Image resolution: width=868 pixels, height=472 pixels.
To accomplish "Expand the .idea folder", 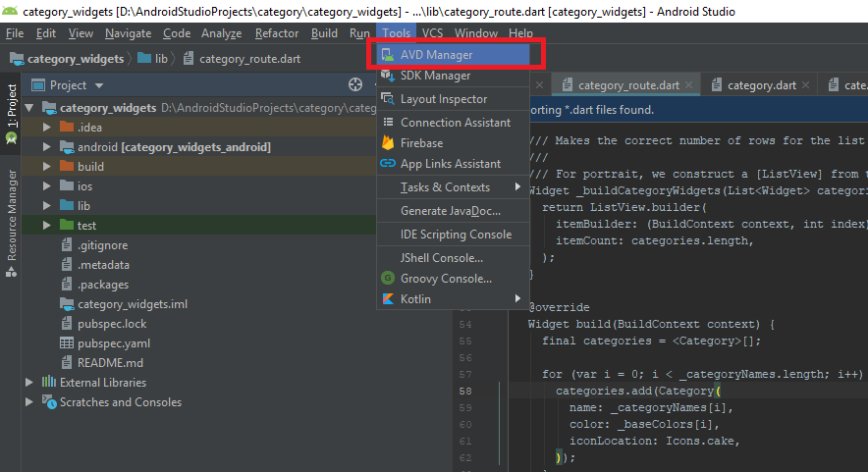I will 46,128.
